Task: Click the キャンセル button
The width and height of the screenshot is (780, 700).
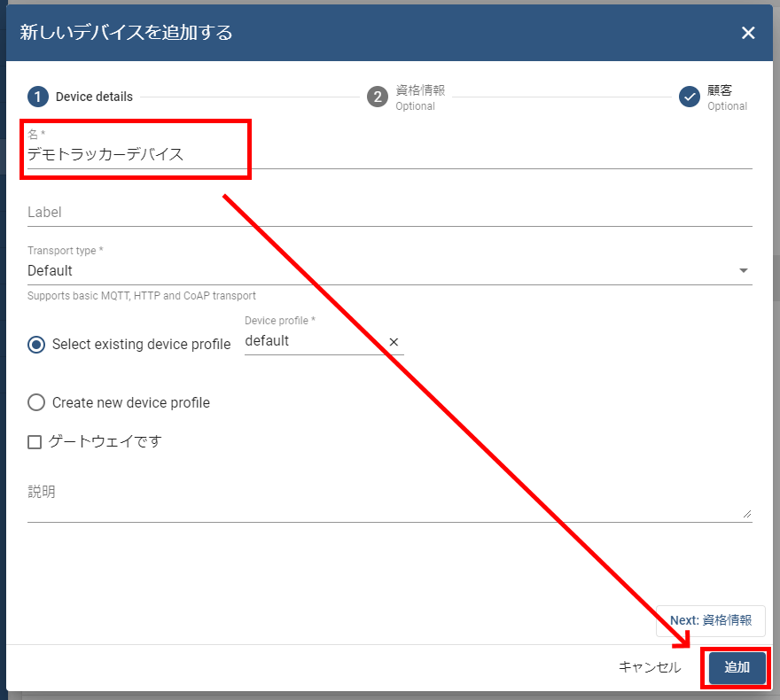Action: click(649, 667)
